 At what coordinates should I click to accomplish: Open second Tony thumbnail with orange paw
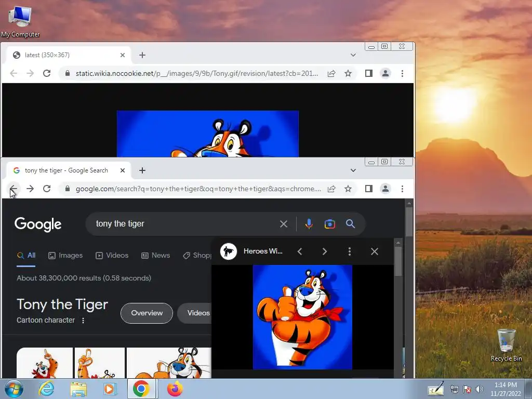tap(100, 363)
